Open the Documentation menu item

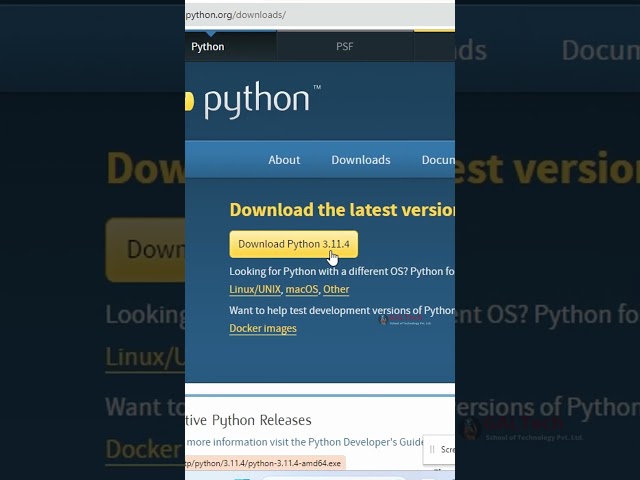coord(438,160)
